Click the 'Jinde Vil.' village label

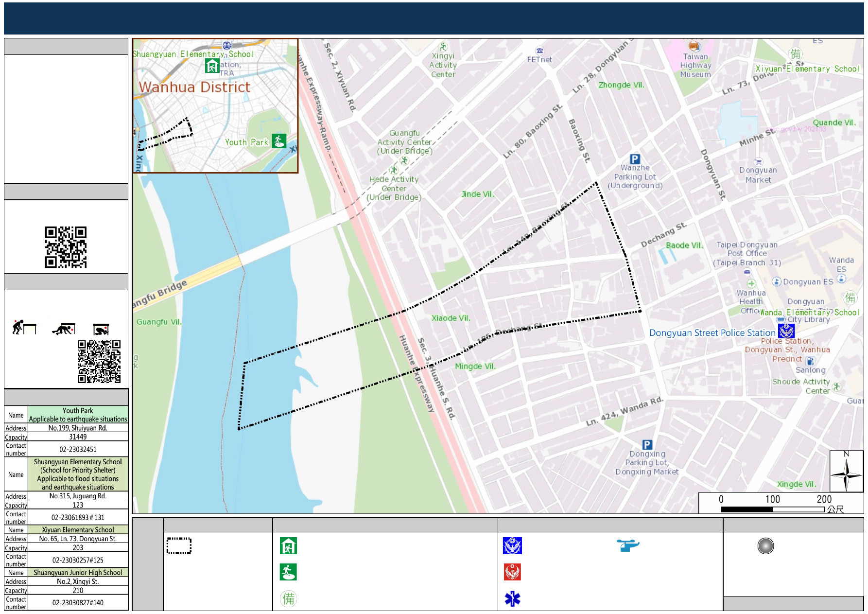(477, 194)
